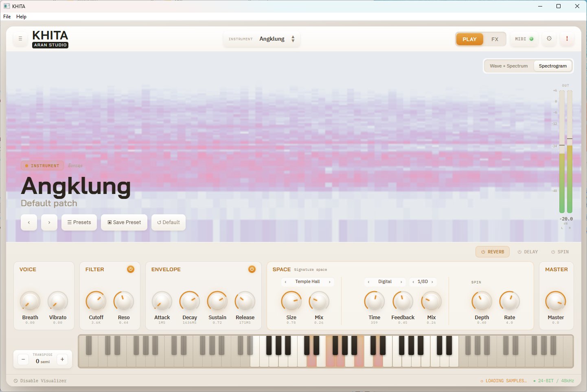Click the envelope Release knob

click(245, 301)
